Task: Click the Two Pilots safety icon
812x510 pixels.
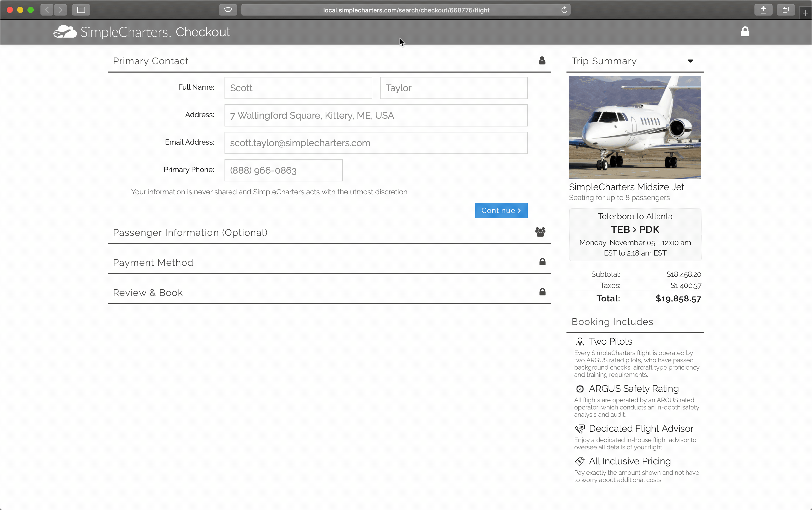Action: tap(579, 341)
